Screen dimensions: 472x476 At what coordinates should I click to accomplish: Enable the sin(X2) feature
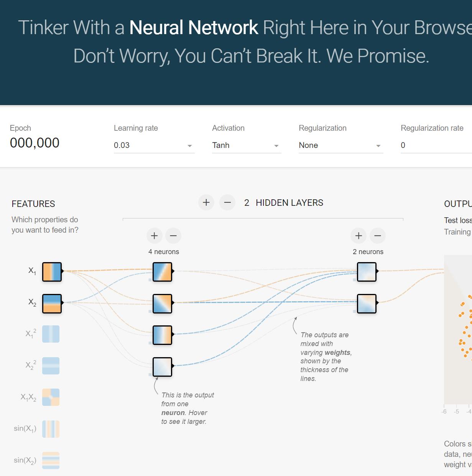(x=51, y=460)
